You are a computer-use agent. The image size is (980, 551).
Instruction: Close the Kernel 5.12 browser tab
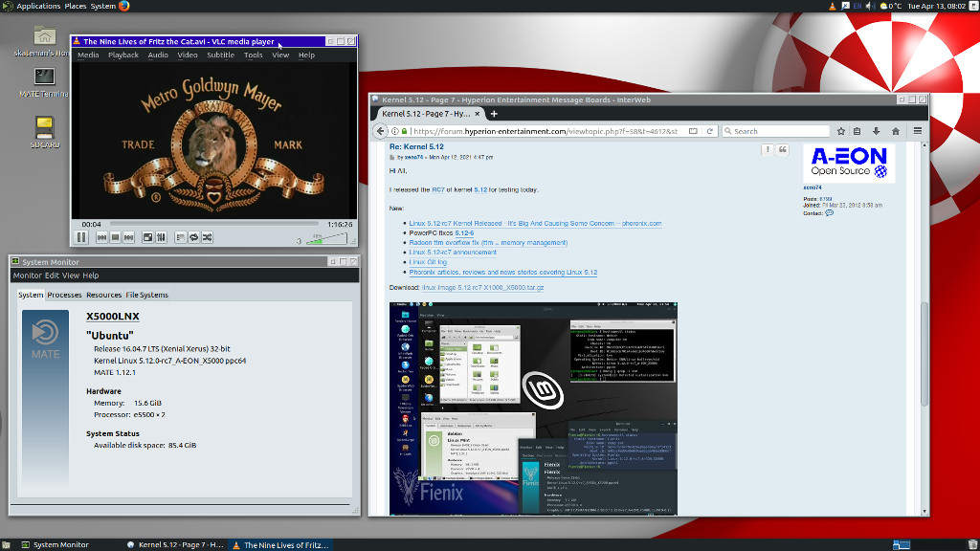(x=477, y=114)
